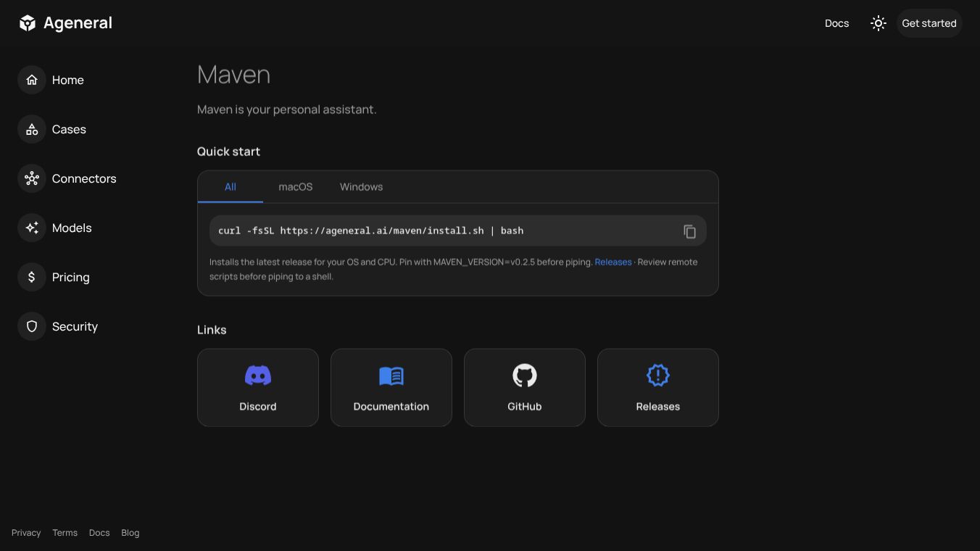The image size is (980, 551).
Task: Open the Terms footer link
Action: coord(65,533)
